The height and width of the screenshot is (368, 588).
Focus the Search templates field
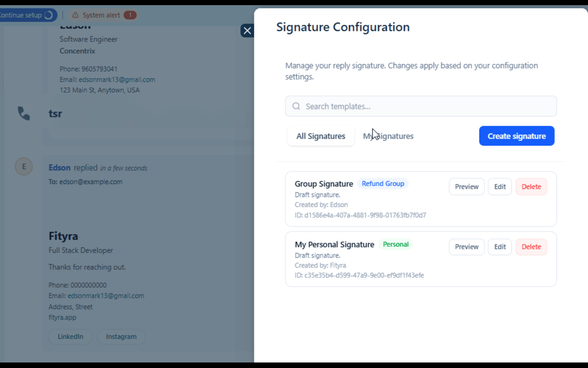[426, 106]
